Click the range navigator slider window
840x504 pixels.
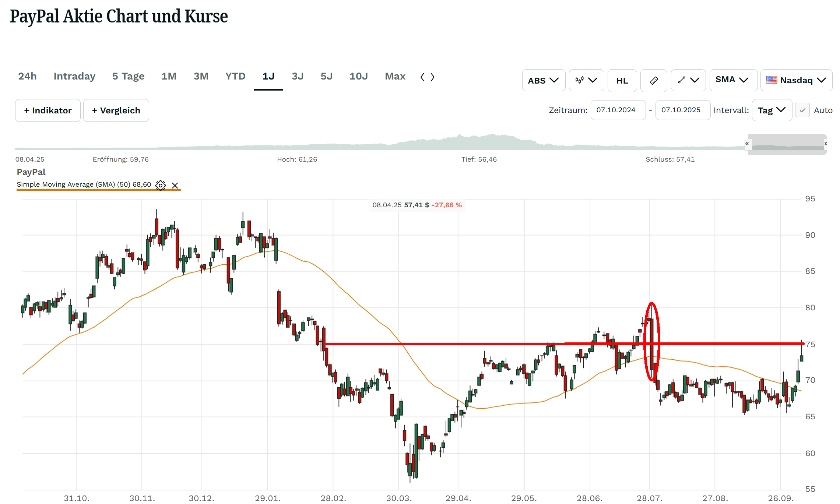787,144
